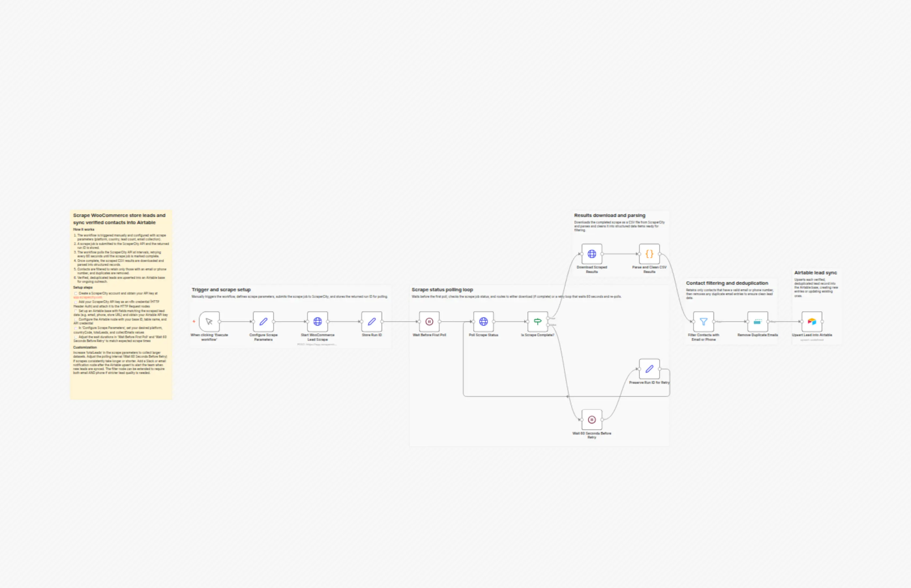Open the Wait Before First Poll node
This screenshot has width=911, height=588.
(429, 322)
